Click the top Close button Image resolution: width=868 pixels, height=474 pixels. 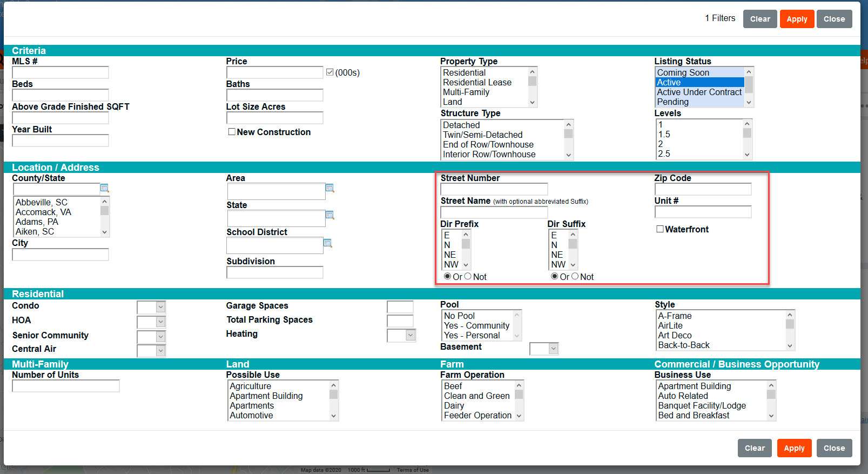point(834,19)
